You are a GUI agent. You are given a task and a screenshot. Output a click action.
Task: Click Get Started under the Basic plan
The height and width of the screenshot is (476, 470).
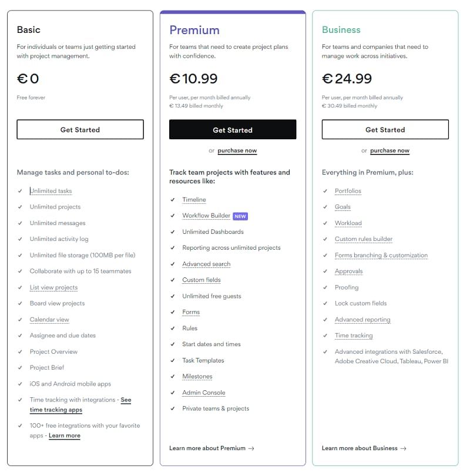tap(80, 129)
